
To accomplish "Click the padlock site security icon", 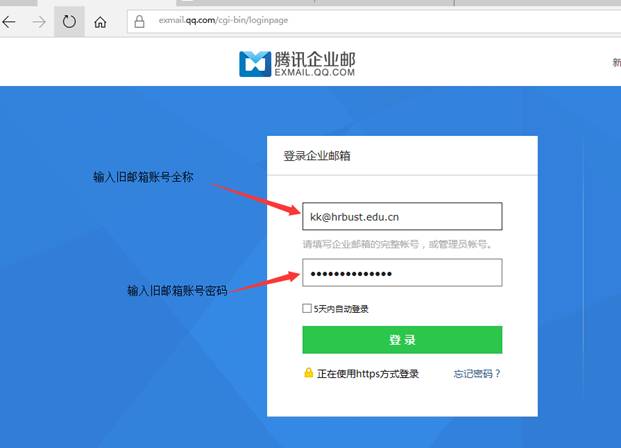I will (x=139, y=21).
